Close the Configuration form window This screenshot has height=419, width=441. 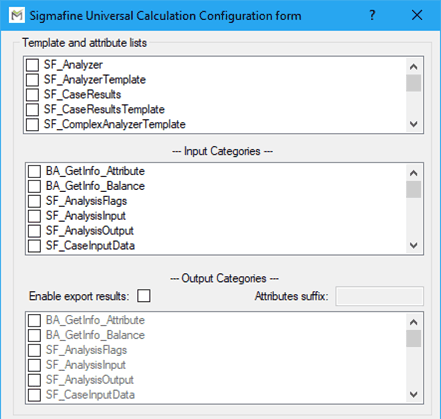point(417,15)
